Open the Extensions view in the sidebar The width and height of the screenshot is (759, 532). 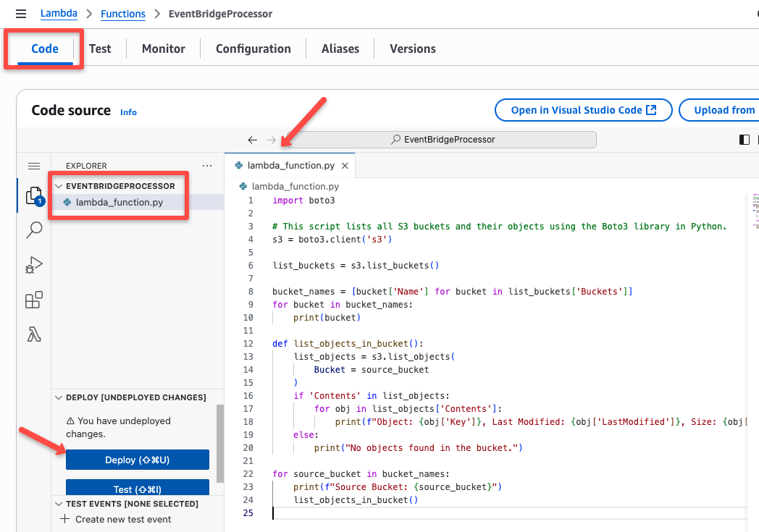point(33,300)
